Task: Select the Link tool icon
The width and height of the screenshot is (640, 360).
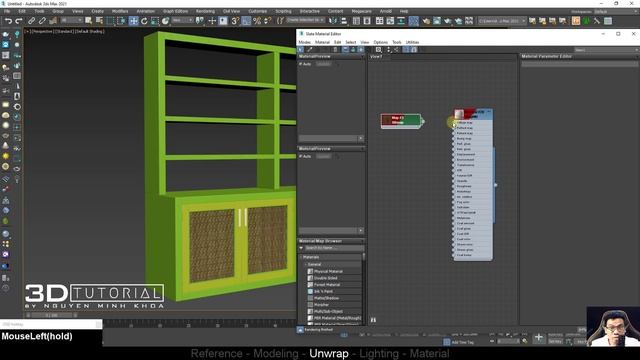Action: [31, 21]
